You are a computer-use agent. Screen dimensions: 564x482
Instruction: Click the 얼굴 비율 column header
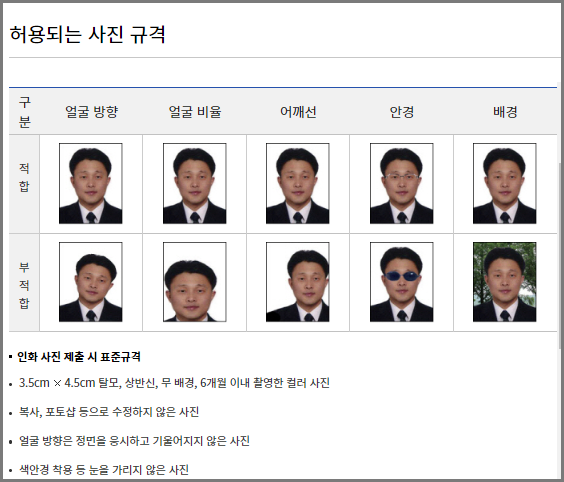coord(195,112)
